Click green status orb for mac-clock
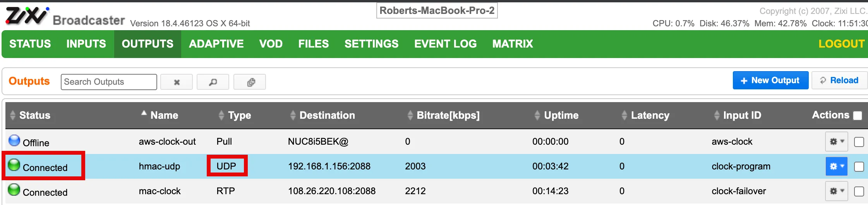 point(14,190)
